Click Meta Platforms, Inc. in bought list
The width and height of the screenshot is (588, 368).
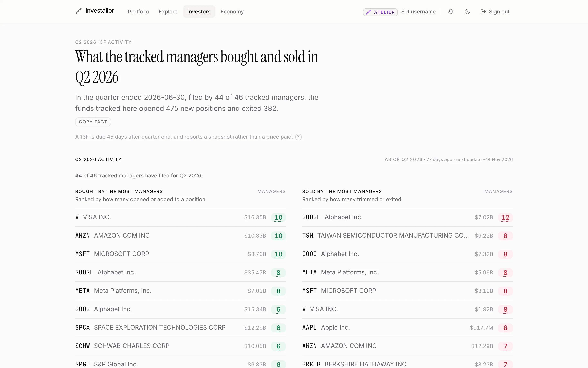180,291
